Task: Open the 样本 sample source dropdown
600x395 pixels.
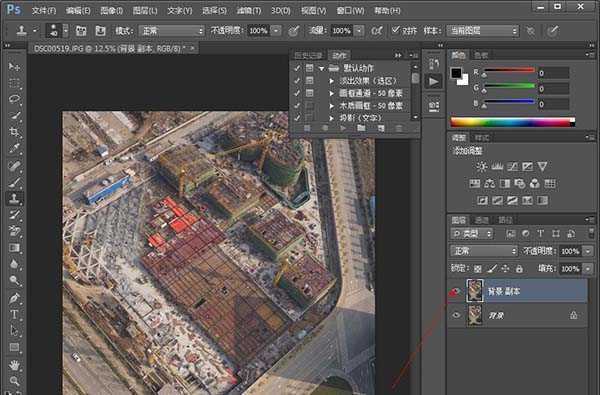Action: tap(483, 31)
